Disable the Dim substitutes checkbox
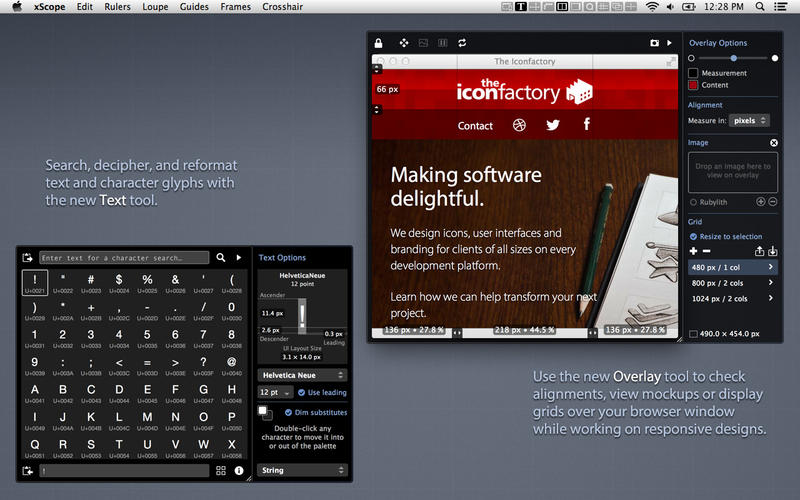800x500 pixels. (288, 412)
